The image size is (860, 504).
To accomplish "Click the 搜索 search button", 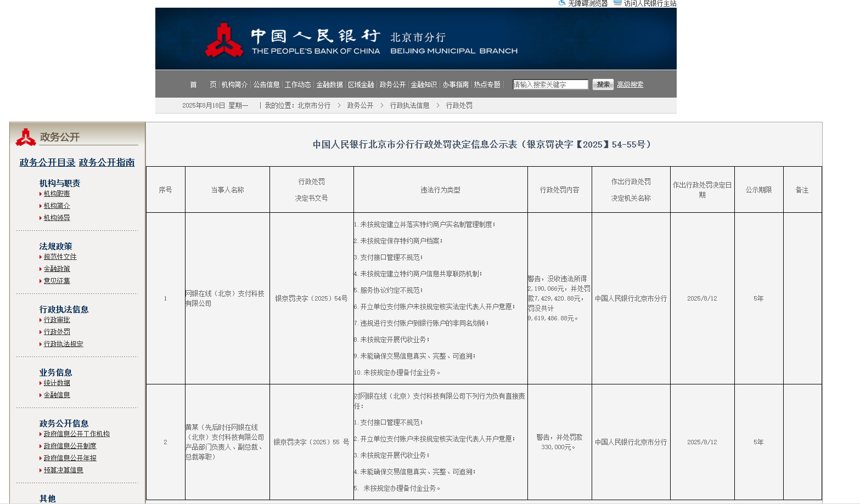I will click(x=602, y=84).
